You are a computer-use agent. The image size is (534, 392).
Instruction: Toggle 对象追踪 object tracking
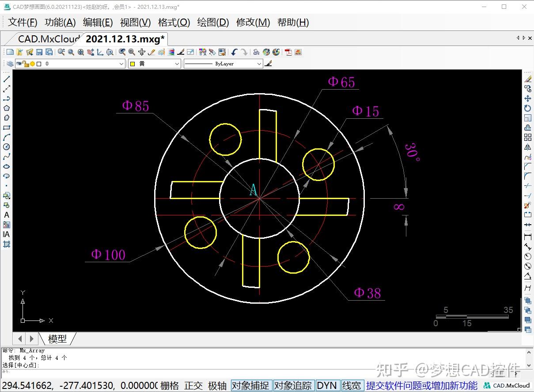293,386
